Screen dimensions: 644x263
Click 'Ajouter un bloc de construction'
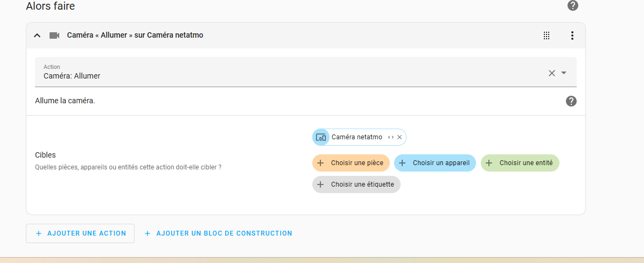coord(218,233)
